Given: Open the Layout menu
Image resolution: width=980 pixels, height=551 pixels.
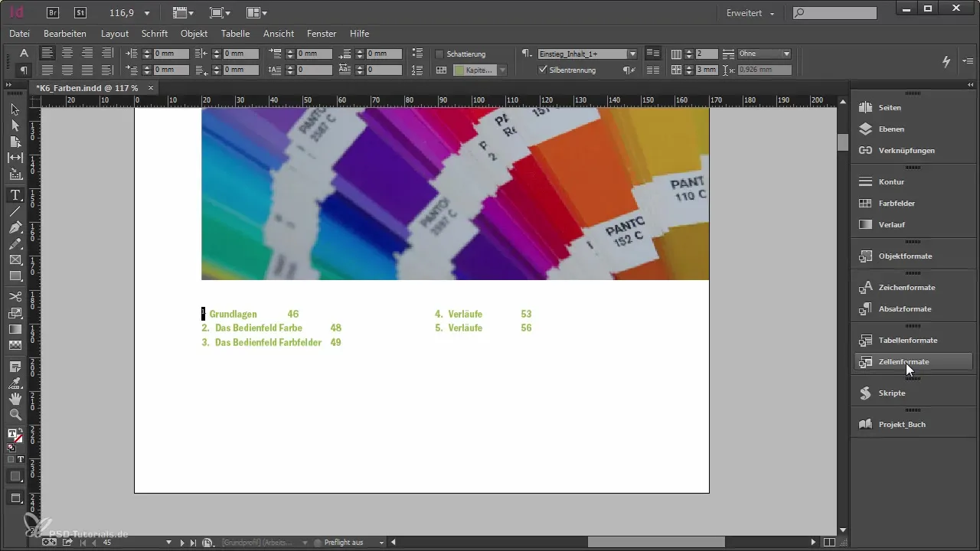Looking at the screenshot, I should click(115, 34).
